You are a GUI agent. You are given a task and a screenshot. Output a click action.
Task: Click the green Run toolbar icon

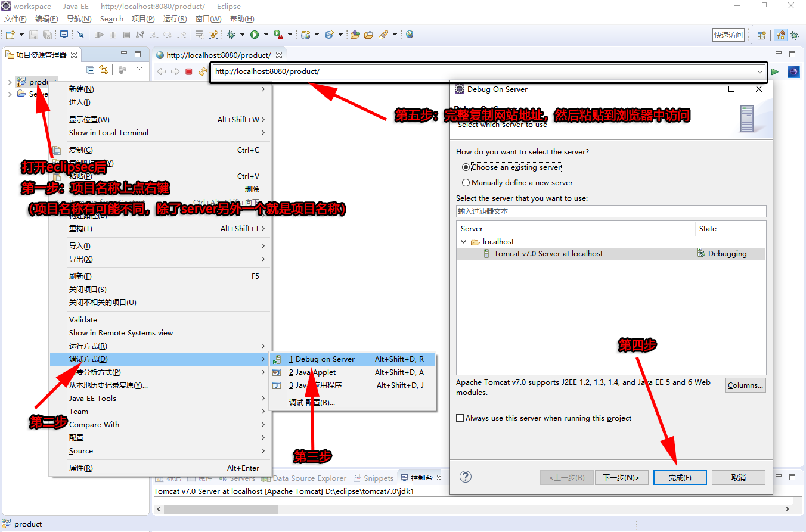pos(255,35)
